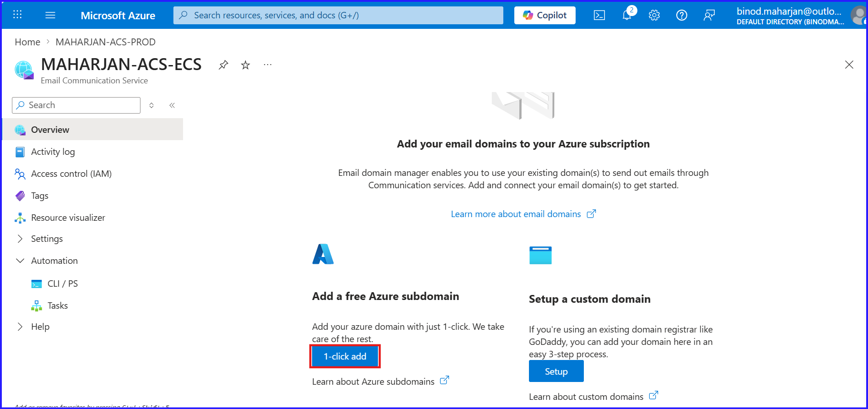
Task: Click the Email Communication Service resource icon
Action: [x=24, y=70]
